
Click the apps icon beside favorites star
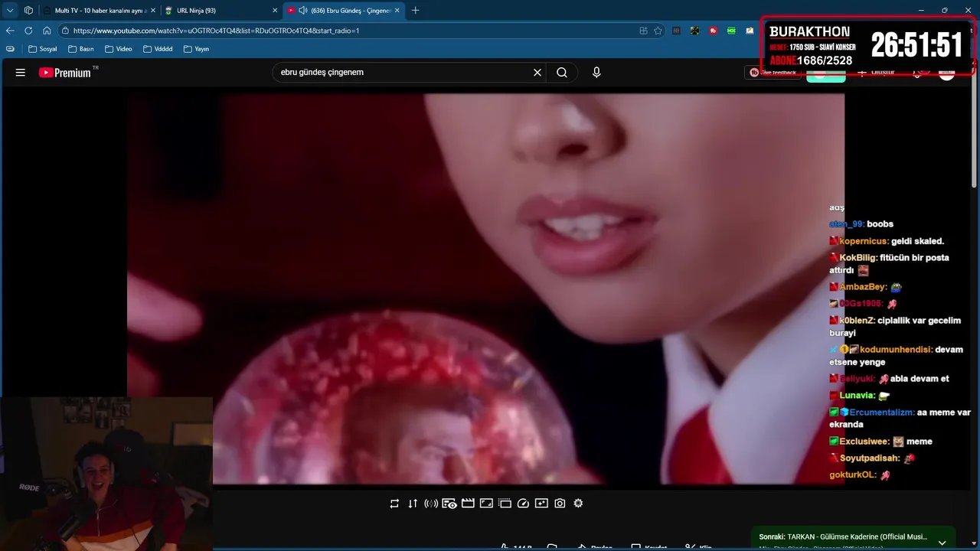(x=643, y=31)
